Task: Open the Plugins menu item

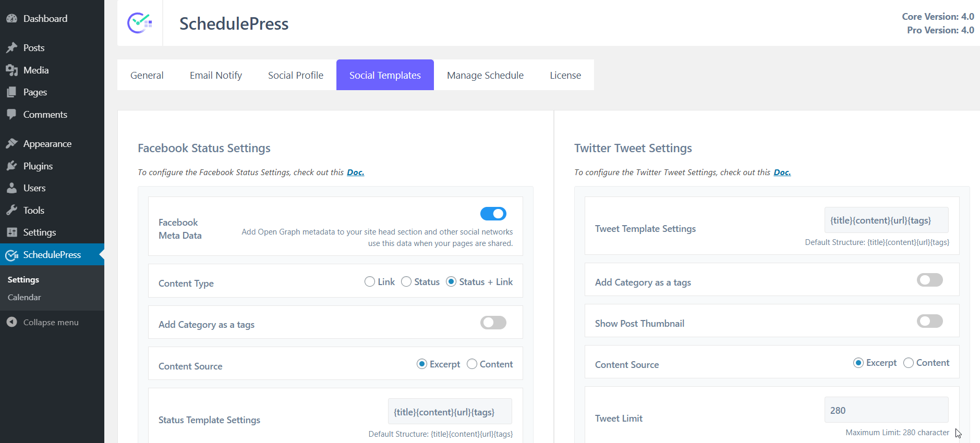Action: click(x=52, y=166)
